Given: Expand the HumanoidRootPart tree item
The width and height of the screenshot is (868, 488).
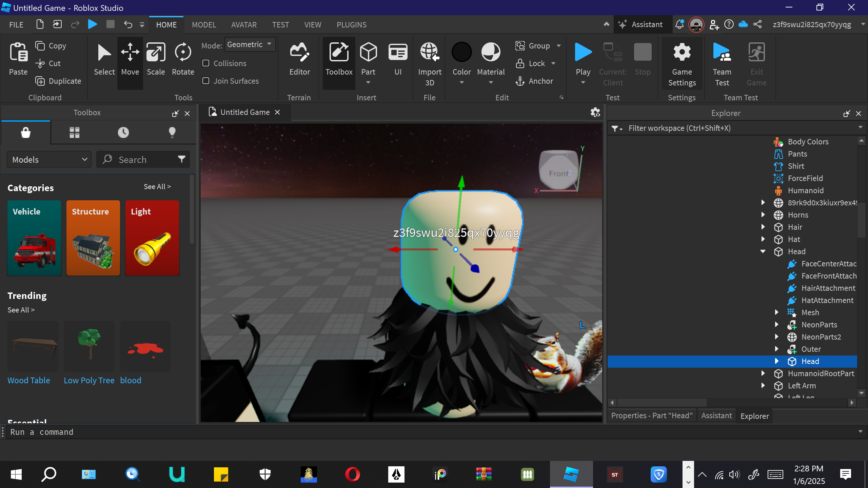Looking at the screenshot, I should click(763, 373).
